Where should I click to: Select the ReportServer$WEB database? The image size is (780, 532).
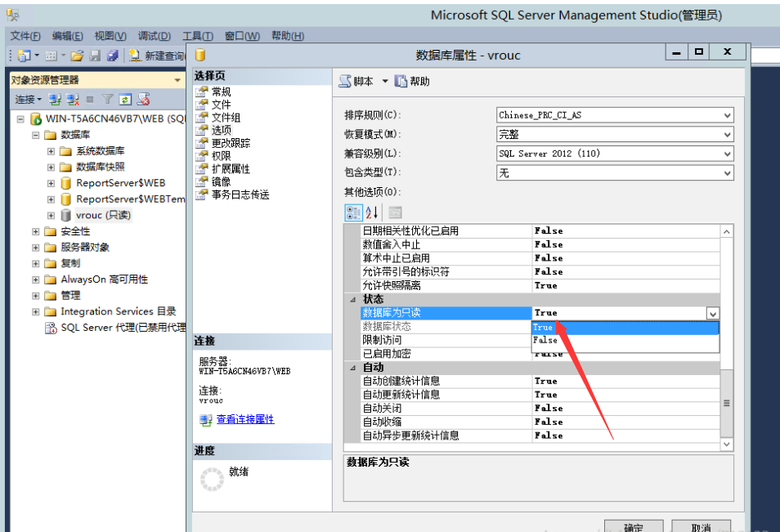tap(120, 183)
